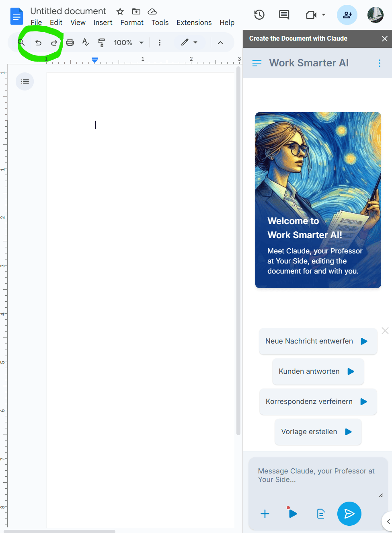Select the Paint format tool
Image resolution: width=392 pixels, height=533 pixels.
tap(101, 43)
